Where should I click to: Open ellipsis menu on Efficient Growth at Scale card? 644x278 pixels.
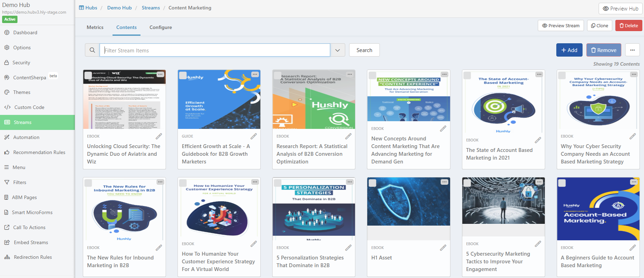(255, 74)
